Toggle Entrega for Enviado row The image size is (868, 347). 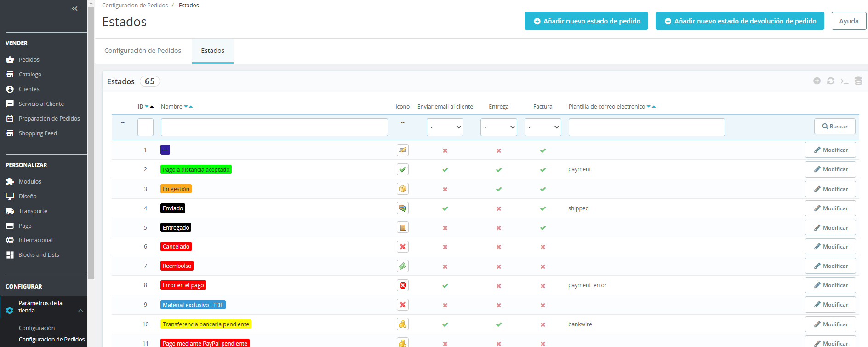(499, 208)
